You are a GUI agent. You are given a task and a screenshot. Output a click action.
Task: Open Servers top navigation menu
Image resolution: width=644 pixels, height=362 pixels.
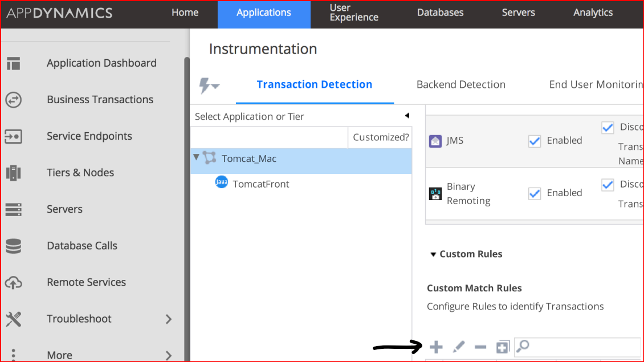(518, 13)
